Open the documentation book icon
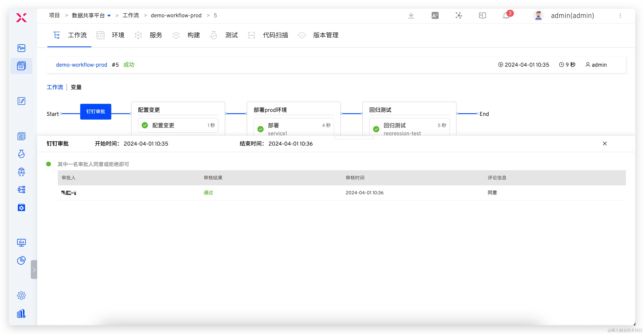This screenshot has width=644, height=334. 482,16
